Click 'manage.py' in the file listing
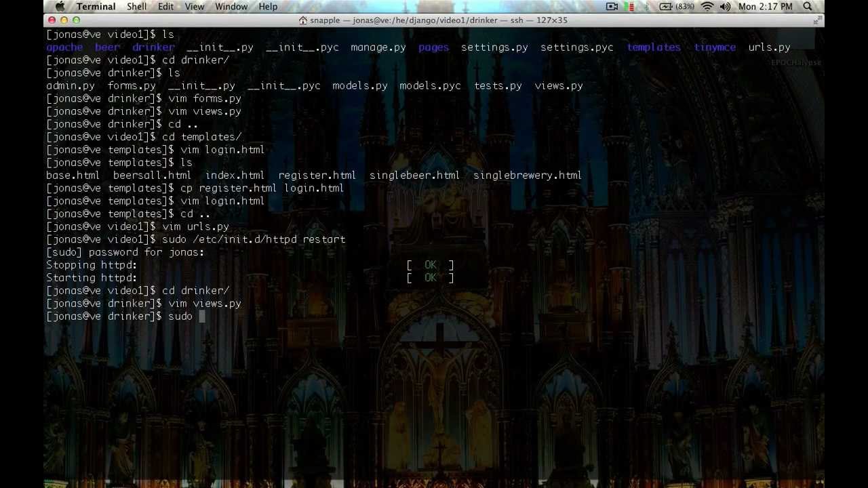Screen dimensions: 868x488 (x=378, y=47)
